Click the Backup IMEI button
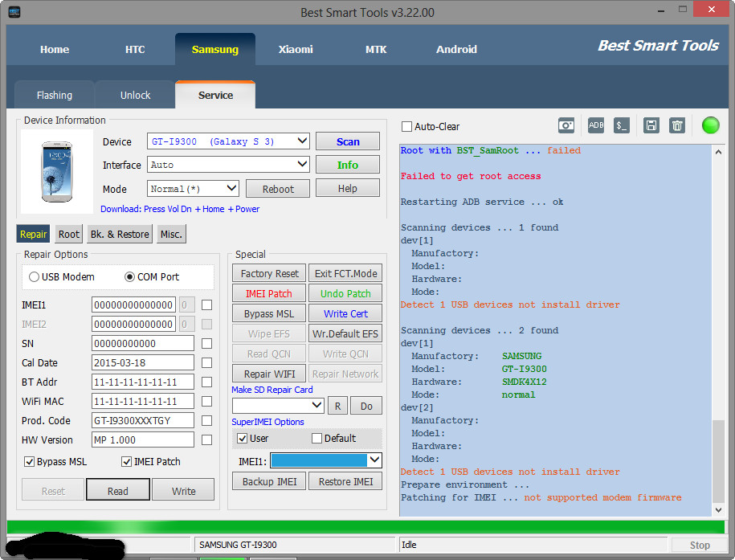735x560 pixels. click(269, 482)
